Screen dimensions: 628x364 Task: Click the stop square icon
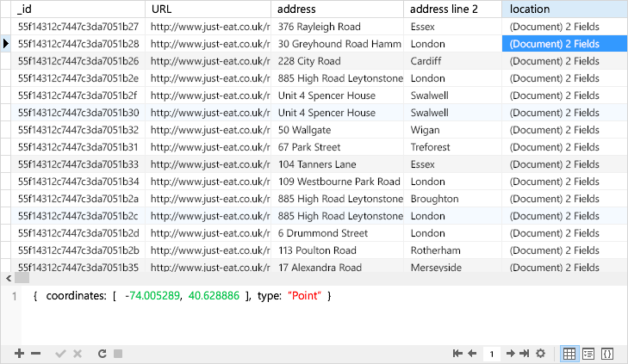point(118,354)
